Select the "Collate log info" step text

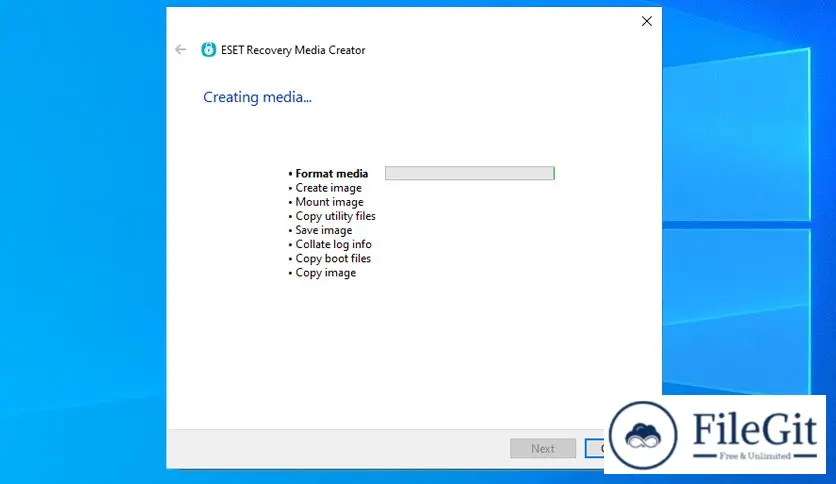click(333, 245)
